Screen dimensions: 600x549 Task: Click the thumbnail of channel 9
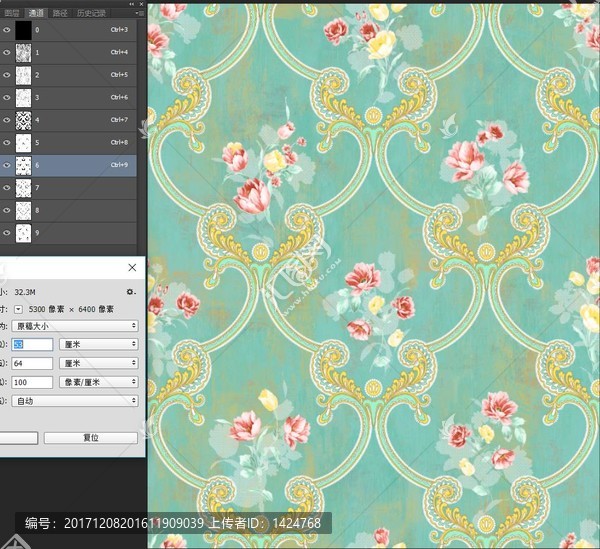23,233
